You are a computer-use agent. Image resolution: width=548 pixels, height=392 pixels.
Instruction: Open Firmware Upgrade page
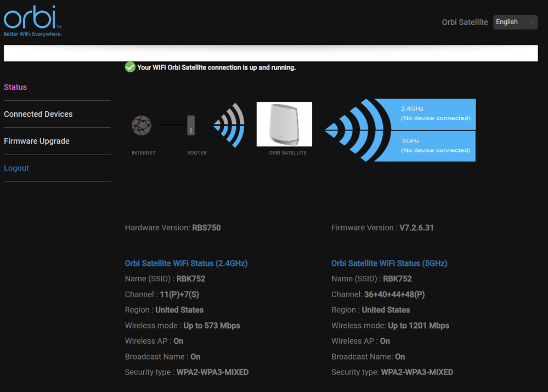37,141
